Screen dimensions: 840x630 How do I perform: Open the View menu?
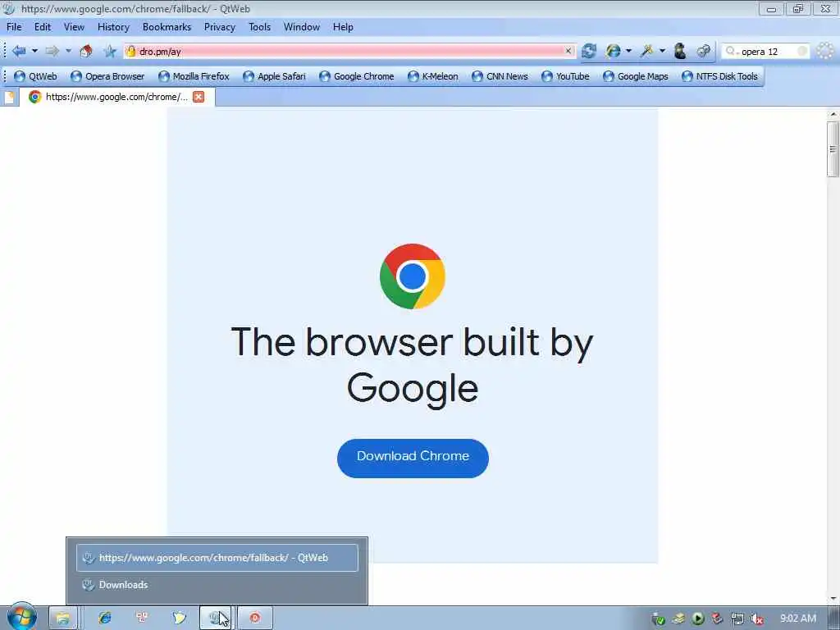pyautogui.click(x=74, y=27)
